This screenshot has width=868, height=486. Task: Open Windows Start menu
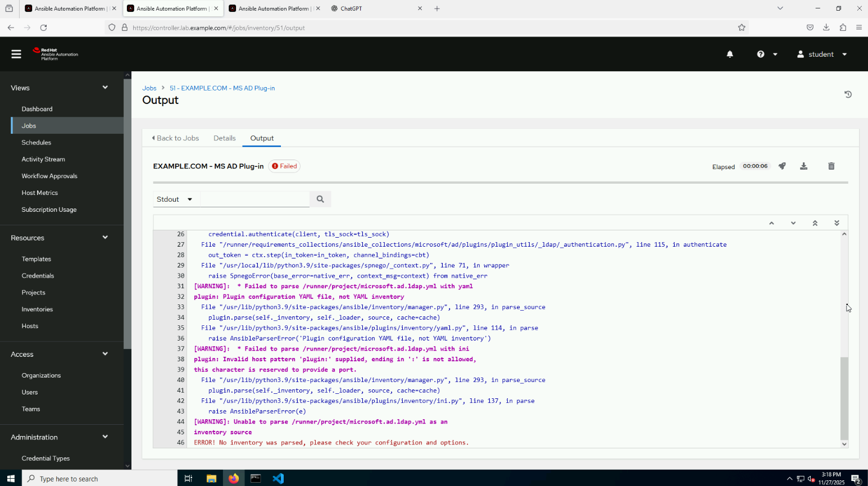tap(11, 479)
